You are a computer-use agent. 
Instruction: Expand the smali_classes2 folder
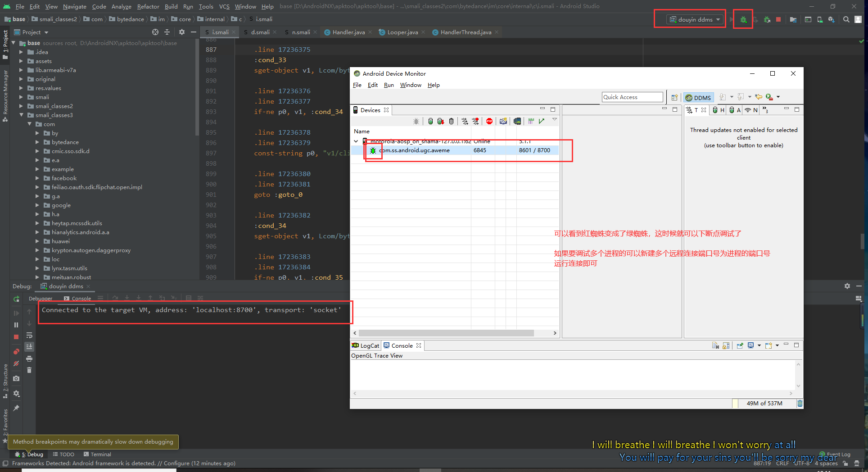(x=21, y=106)
